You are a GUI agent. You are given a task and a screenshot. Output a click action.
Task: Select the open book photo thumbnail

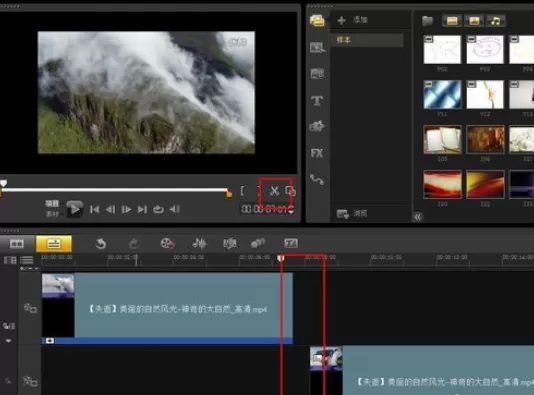(x=442, y=140)
